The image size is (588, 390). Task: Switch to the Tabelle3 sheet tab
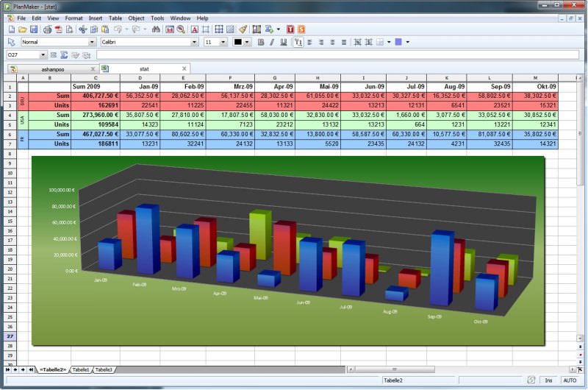point(104,369)
